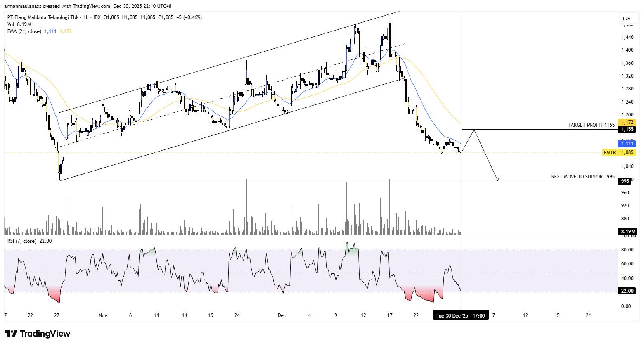Click the 0.00 RSI scale value

[626, 306]
